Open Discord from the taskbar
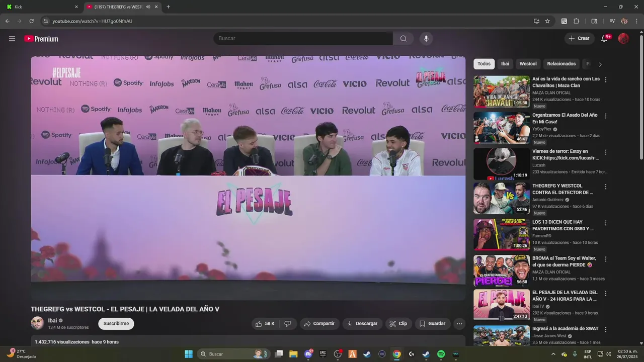 tap(308, 354)
